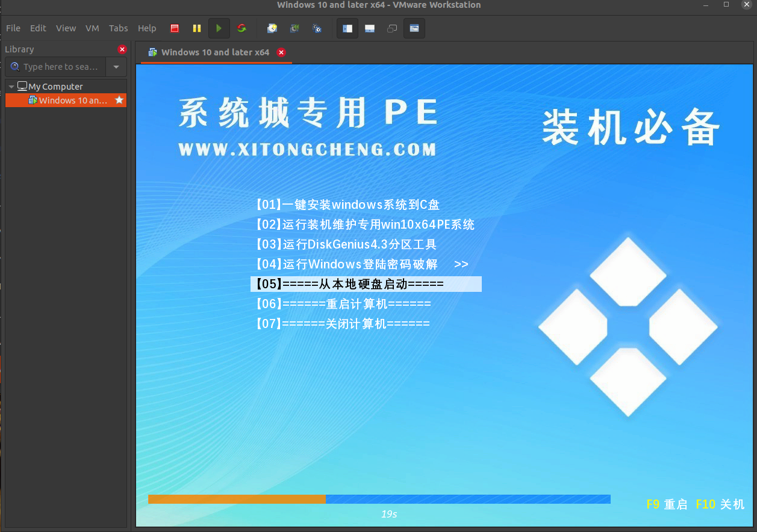757x532 pixels.
Task: Click the 装机必备 heading
Action: (x=631, y=128)
